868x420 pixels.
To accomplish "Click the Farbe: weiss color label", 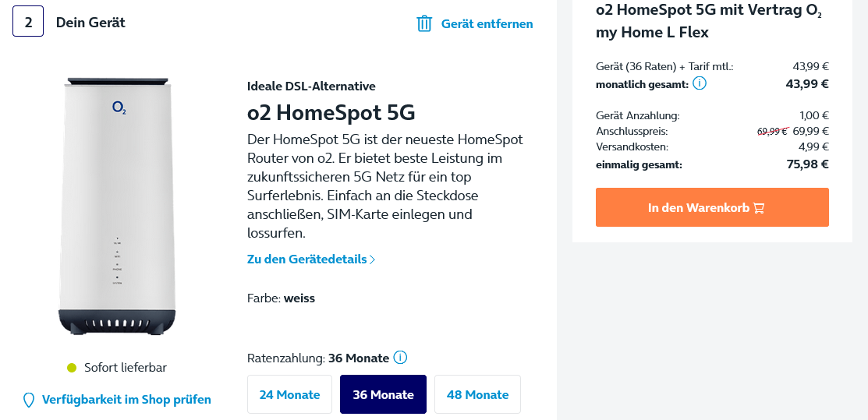I will (282, 298).
